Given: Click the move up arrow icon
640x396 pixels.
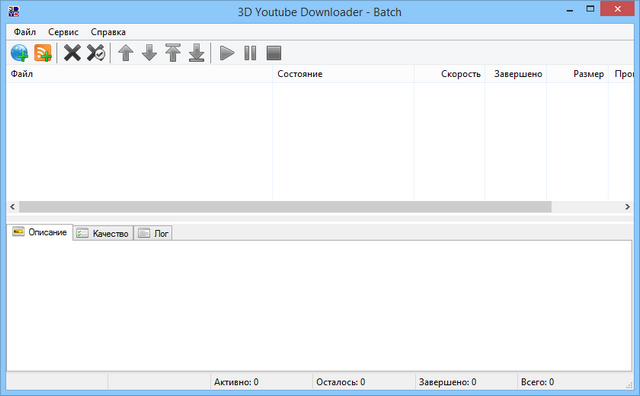Looking at the screenshot, I should (x=126, y=53).
